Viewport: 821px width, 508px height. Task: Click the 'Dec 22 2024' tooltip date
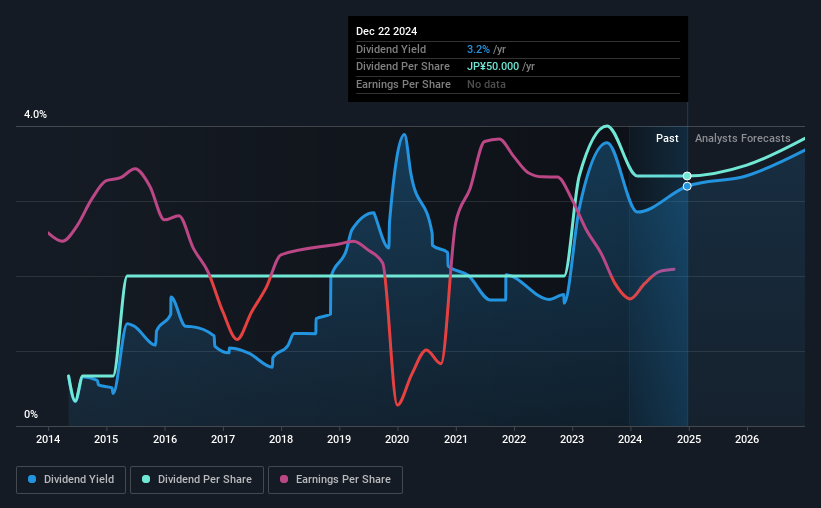coord(386,31)
